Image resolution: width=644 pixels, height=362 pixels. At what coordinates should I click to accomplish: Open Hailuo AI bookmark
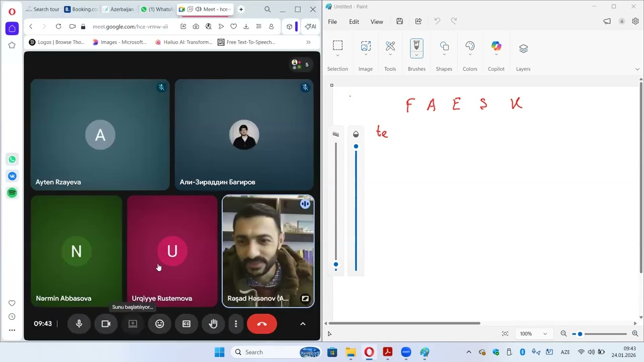point(184,42)
